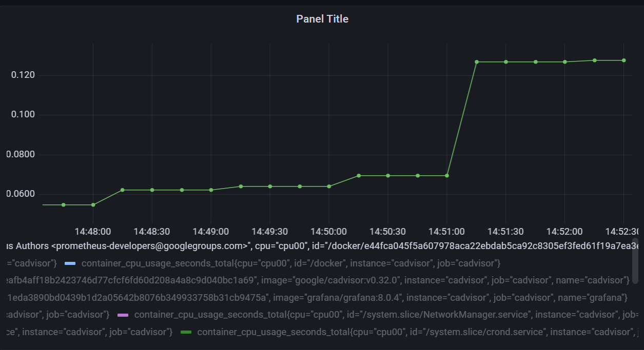This screenshot has width=644, height=350.
Task: Click the data point at 14:50:30
Action: click(387, 175)
